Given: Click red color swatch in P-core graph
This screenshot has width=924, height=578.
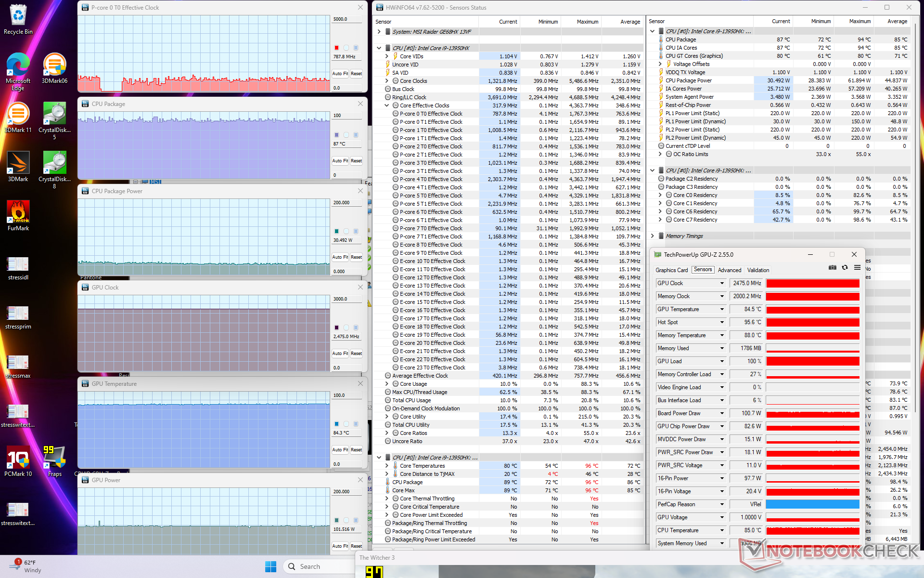Looking at the screenshot, I should [x=336, y=48].
